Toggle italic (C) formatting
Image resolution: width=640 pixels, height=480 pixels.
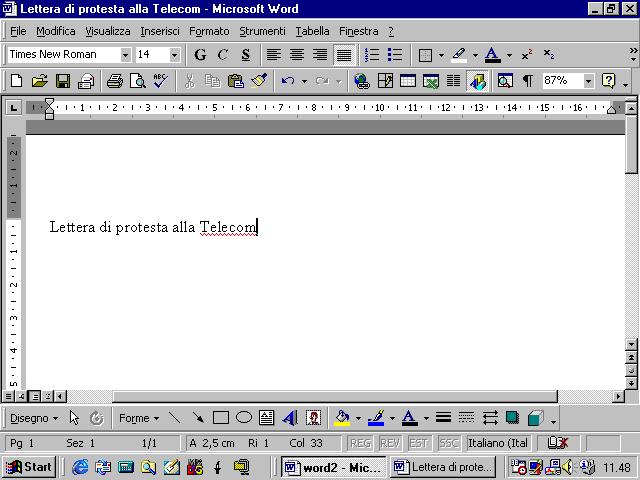(x=222, y=54)
